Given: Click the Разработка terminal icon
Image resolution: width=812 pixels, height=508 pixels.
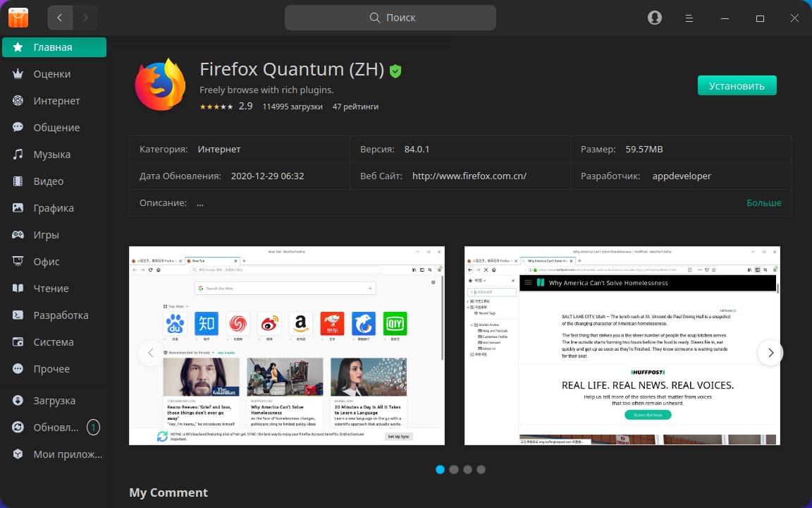Looking at the screenshot, I should (18, 315).
